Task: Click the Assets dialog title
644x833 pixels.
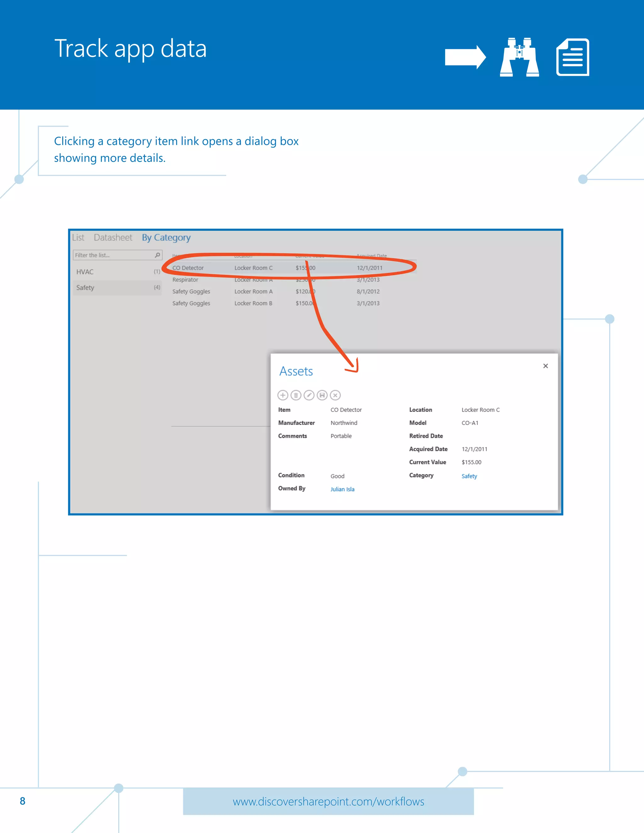Action: pos(296,371)
